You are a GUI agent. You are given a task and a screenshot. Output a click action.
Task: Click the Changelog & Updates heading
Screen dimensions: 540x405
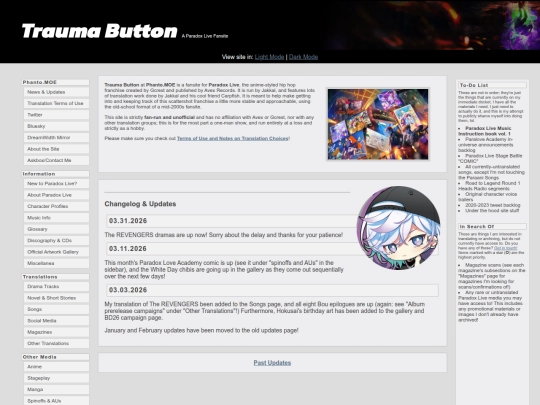click(x=140, y=204)
